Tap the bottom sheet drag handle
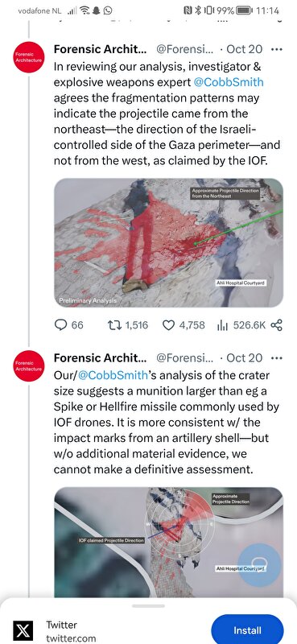This screenshot has width=297, height=644. (148, 606)
